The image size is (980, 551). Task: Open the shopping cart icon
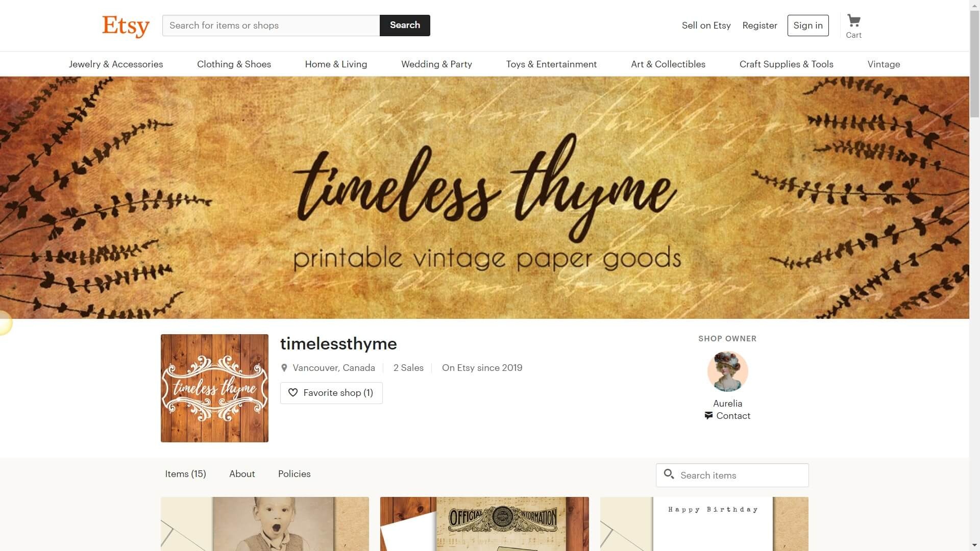(x=853, y=21)
